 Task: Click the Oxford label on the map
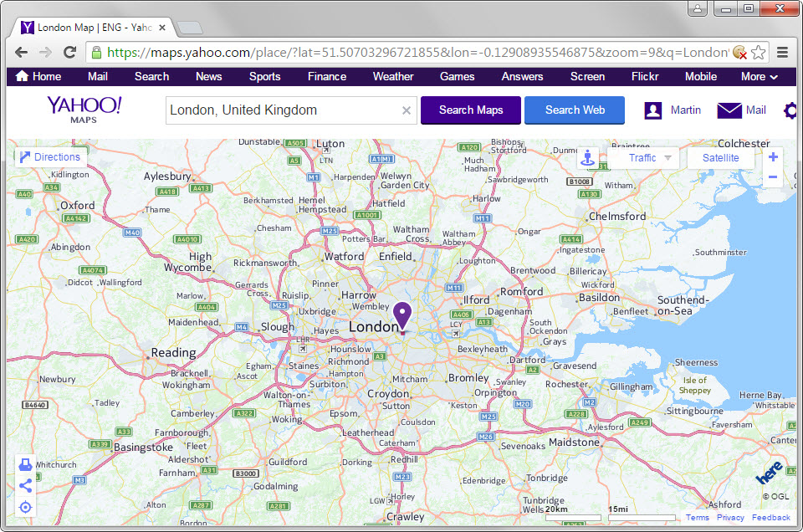77,205
